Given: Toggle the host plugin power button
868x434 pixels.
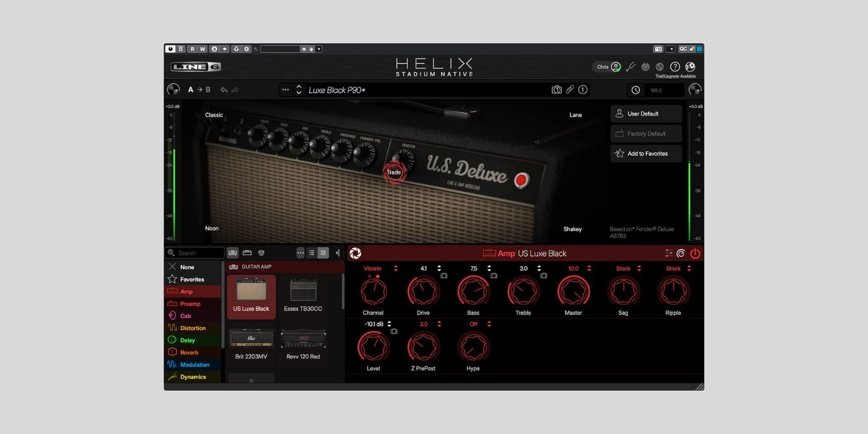Looking at the screenshot, I should click(x=170, y=49).
